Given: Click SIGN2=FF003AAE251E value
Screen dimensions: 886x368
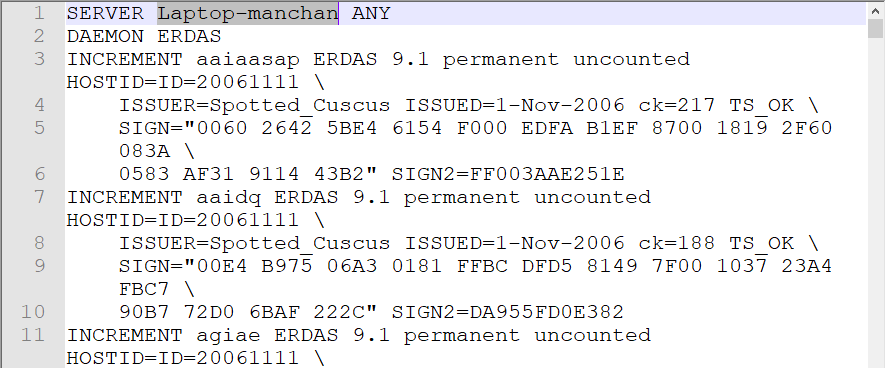Looking at the screenshot, I should (508, 174).
